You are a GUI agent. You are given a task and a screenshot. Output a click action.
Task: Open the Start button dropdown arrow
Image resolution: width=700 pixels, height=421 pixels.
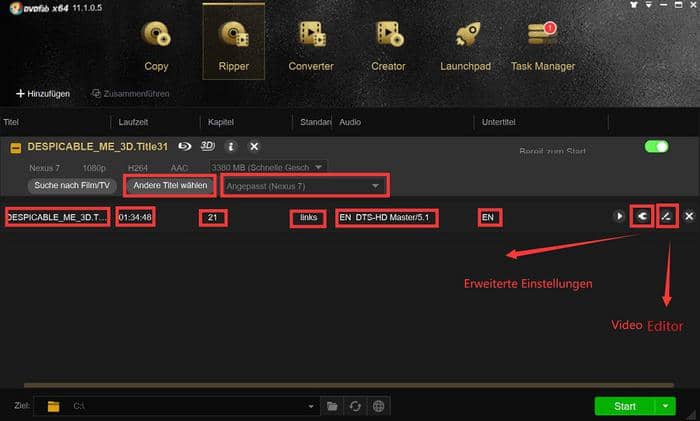click(x=665, y=406)
